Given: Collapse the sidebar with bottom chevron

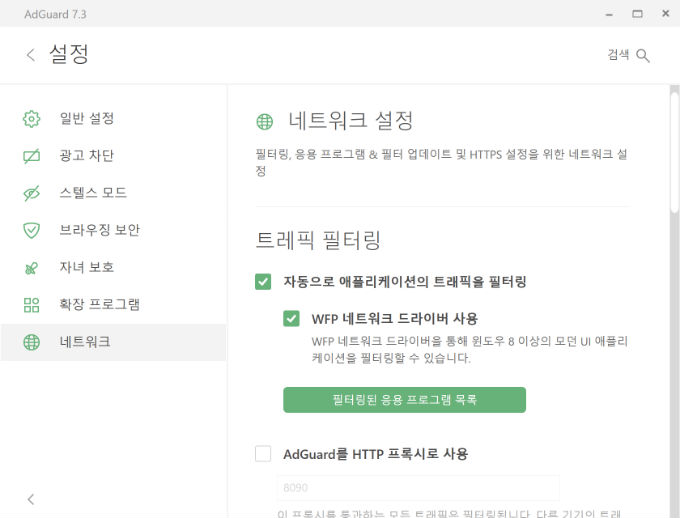Looking at the screenshot, I should pyautogui.click(x=30, y=499).
